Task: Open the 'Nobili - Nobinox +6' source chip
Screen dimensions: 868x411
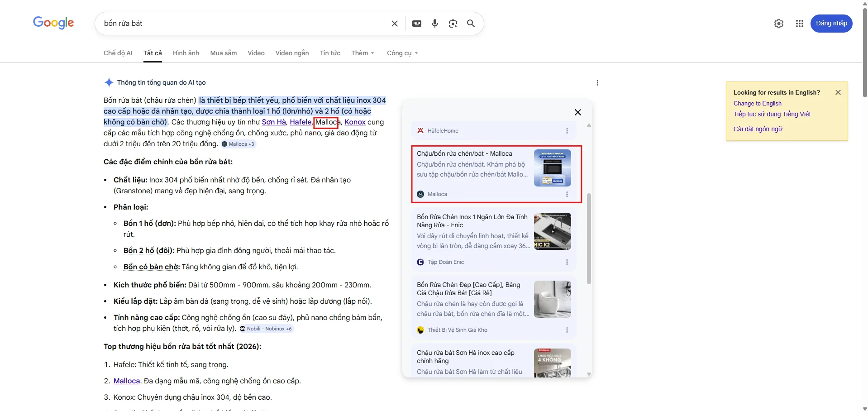Action: click(266, 329)
